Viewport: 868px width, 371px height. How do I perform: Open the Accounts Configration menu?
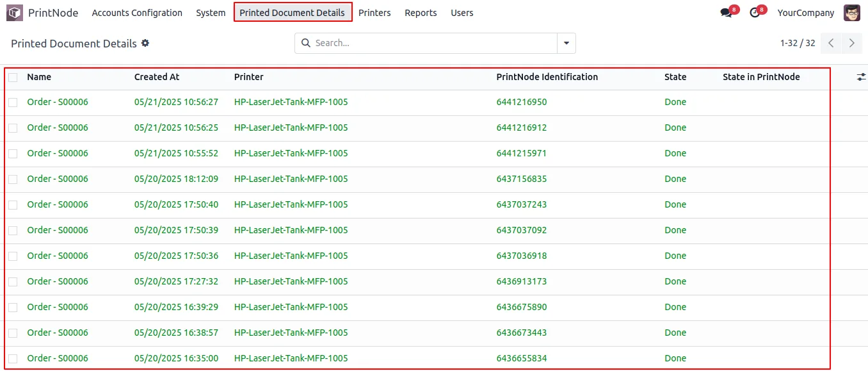pyautogui.click(x=137, y=13)
